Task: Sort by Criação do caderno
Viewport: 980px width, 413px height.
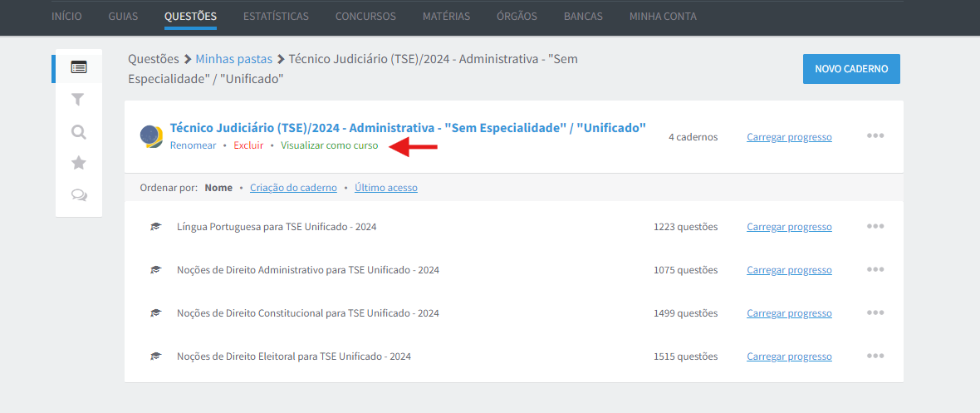Action: [293, 187]
